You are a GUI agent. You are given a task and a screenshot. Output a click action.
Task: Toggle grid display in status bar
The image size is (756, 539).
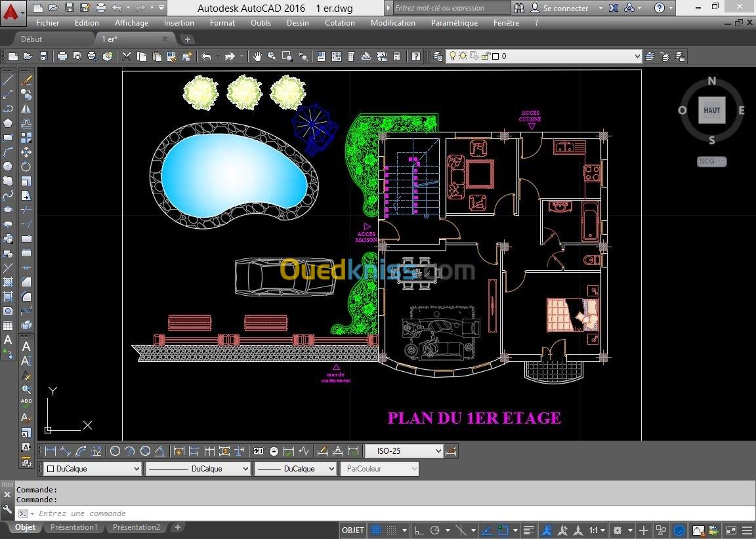pyautogui.click(x=376, y=530)
